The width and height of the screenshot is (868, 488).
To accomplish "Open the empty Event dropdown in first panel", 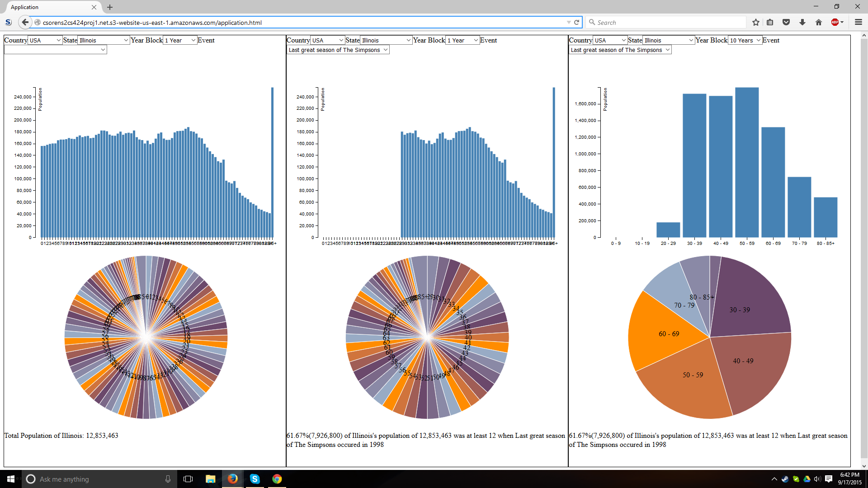I will [x=56, y=50].
